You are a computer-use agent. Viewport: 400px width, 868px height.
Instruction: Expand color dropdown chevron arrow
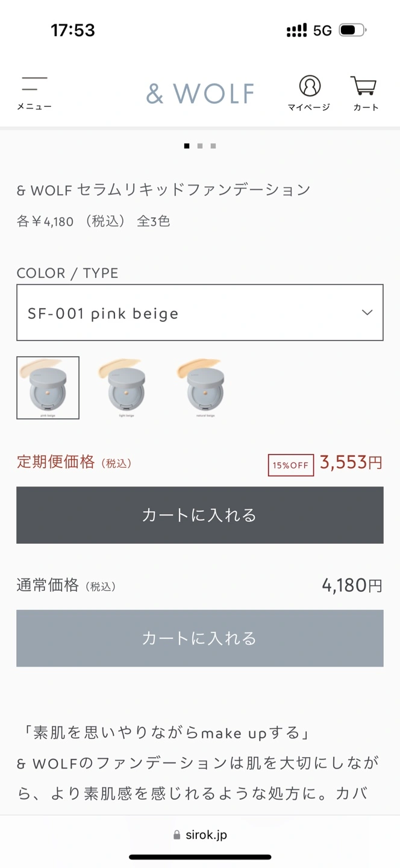point(367,312)
